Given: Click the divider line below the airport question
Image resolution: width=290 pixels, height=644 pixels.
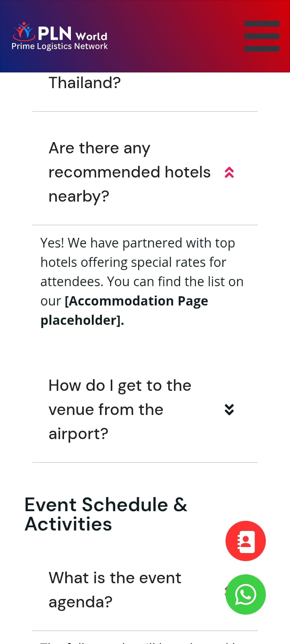Looking at the screenshot, I should pyautogui.click(x=145, y=462).
